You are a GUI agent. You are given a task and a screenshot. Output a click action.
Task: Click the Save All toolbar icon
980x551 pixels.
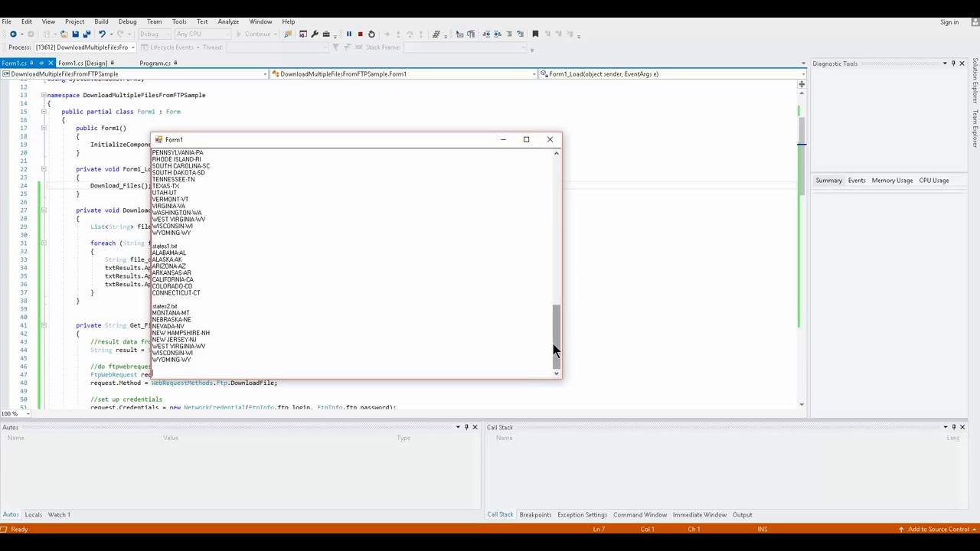tap(87, 34)
